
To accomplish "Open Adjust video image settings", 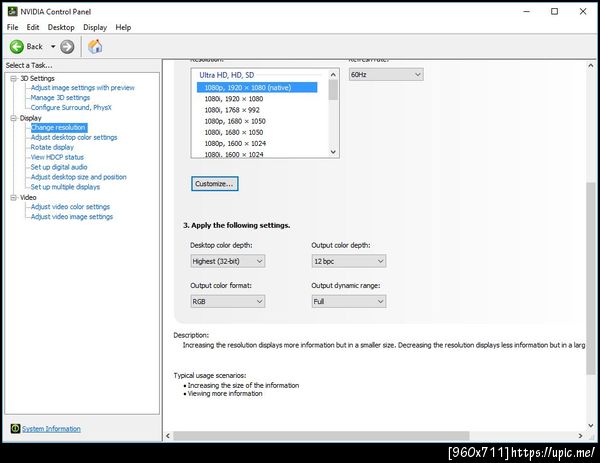I will 72,217.
